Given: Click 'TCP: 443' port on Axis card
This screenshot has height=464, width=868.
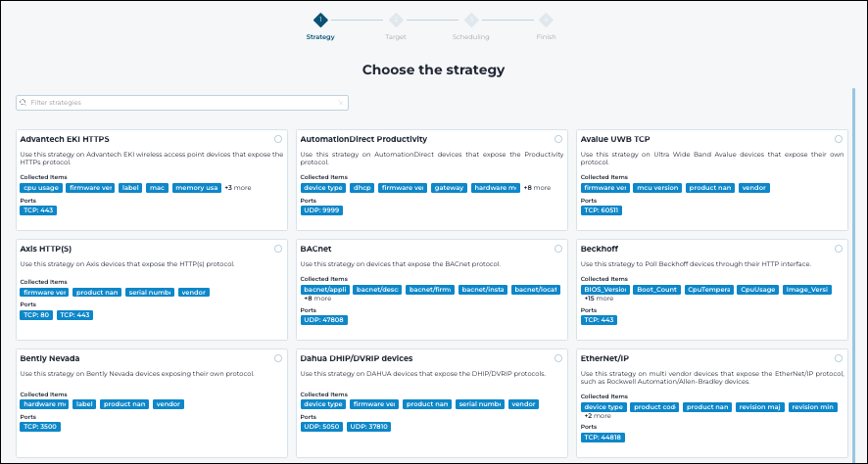Looking at the screenshot, I should [x=74, y=315].
